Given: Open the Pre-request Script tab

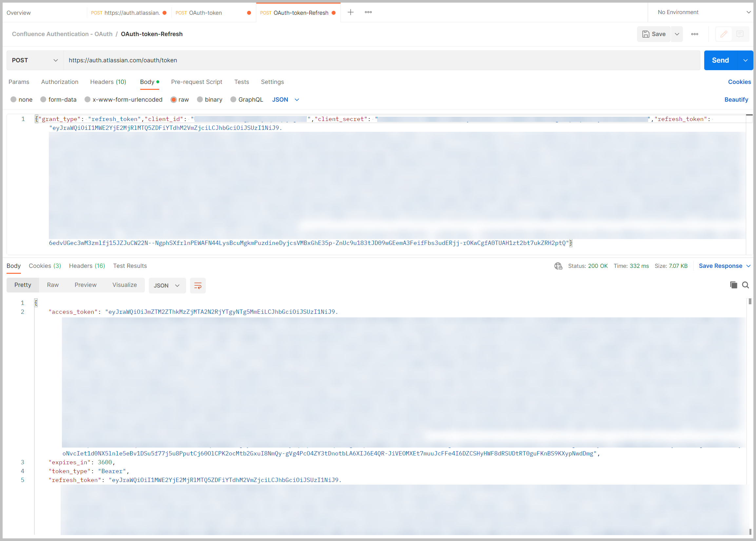Looking at the screenshot, I should point(196,82).
